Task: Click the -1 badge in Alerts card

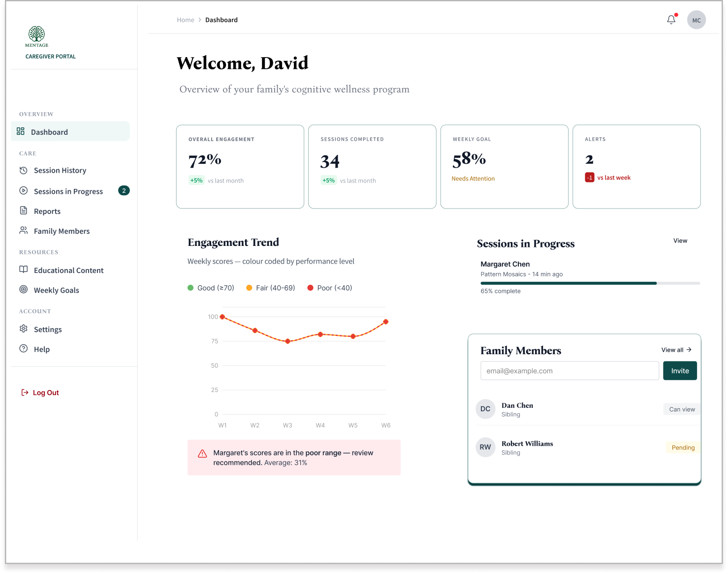Action: (590, 178)
